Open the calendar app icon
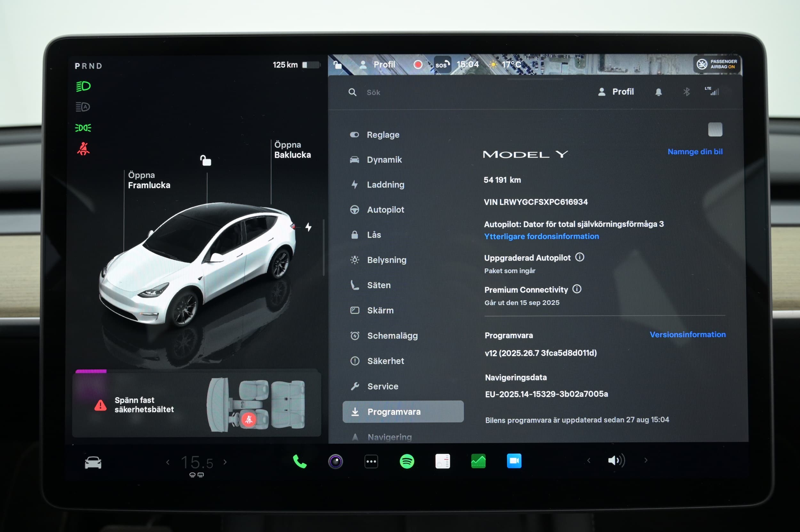Image resolution: width=800 pixels, height=532 pixels. 443,461
